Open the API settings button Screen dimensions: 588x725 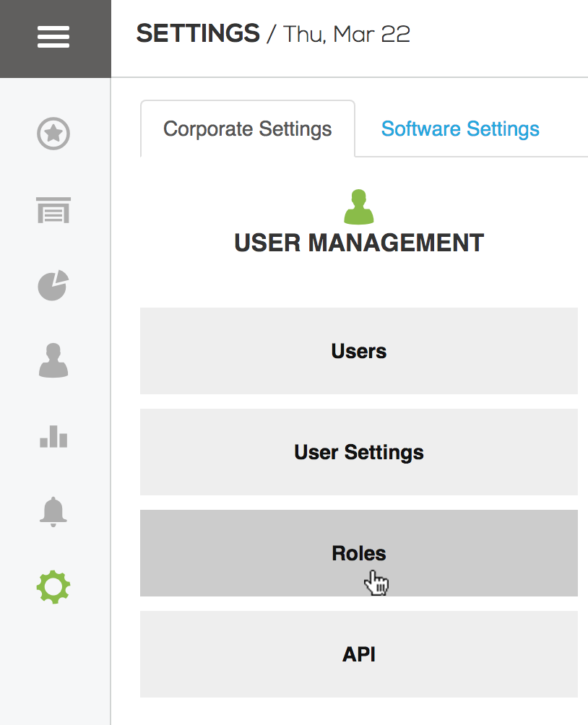359,654
